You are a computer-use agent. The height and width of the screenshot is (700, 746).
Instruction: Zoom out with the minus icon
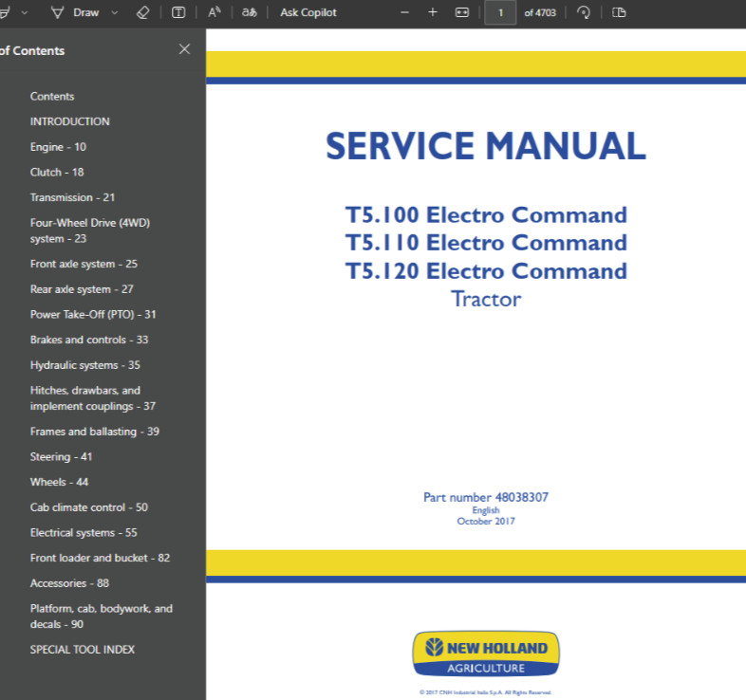coord(405,13)
